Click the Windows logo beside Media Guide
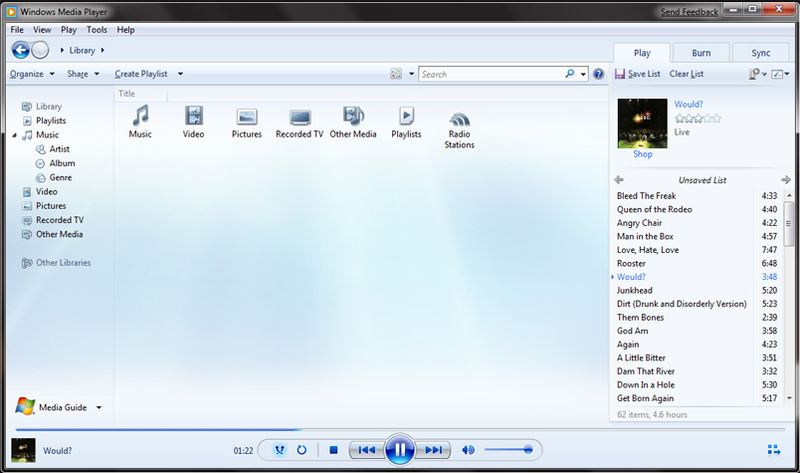This screenshot has width=800, height=473. coord(25,406)
